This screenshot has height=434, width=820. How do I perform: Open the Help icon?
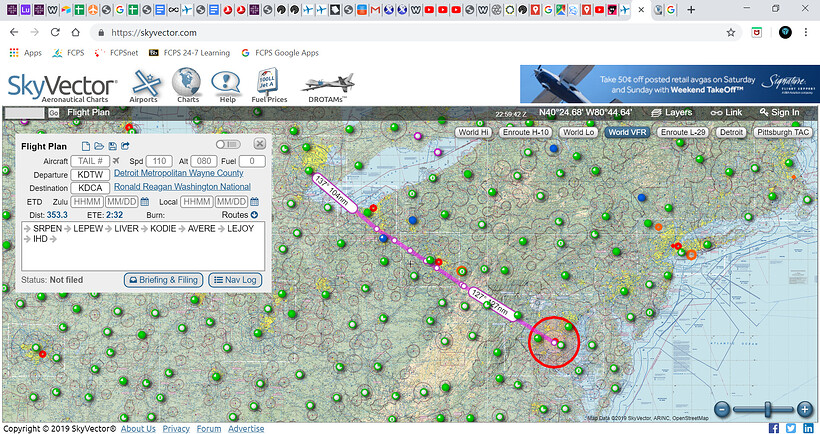(x=226, y=85)
